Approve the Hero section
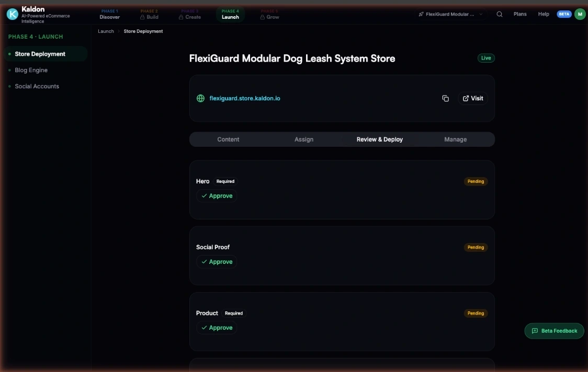The height and width of the screenshot is (372, 588). [217, 196]
